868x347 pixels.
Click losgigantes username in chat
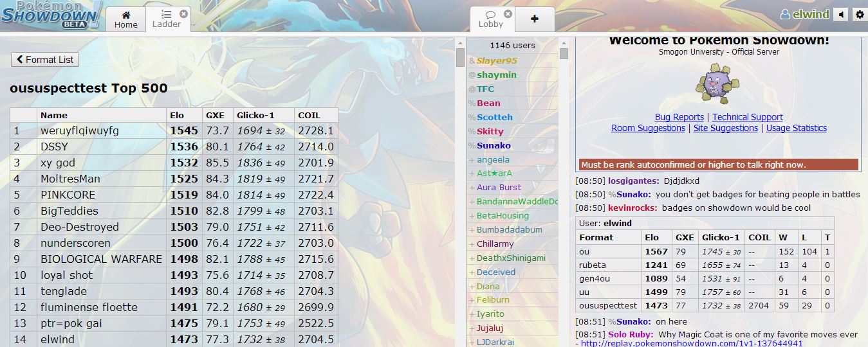coord(633,181)
